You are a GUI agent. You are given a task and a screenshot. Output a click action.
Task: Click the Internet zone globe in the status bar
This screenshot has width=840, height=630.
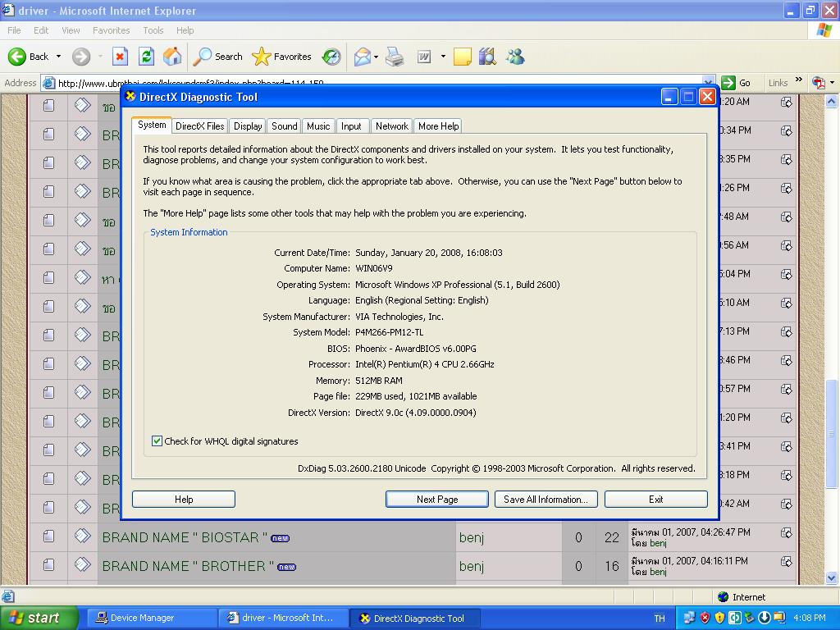click(724, 597)
